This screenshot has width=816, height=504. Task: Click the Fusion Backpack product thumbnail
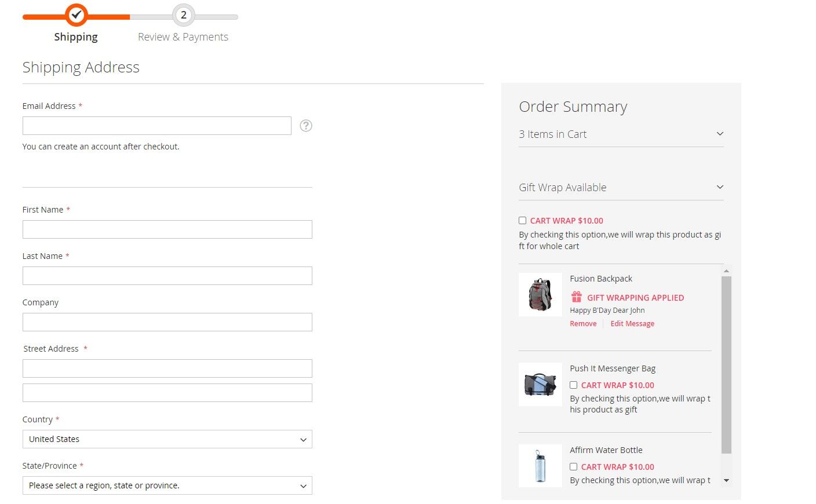coord(540,294)
